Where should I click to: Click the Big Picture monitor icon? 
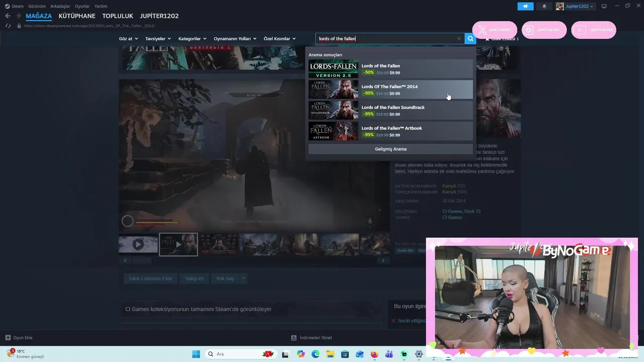[x=604, y=6]
